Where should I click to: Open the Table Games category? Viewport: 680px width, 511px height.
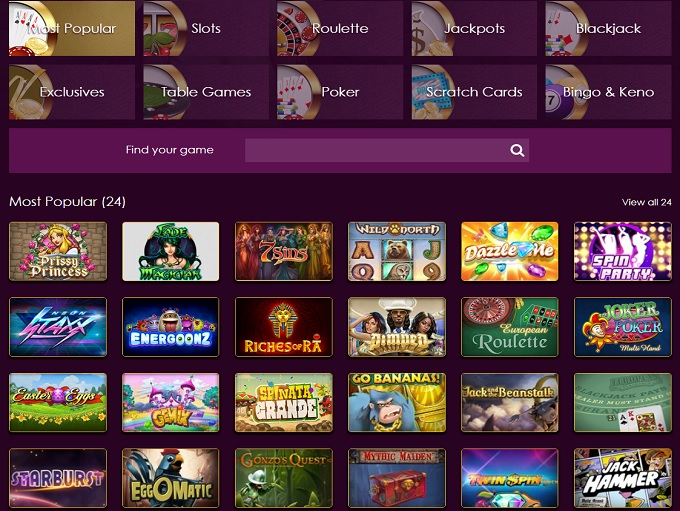click(205, 92)
